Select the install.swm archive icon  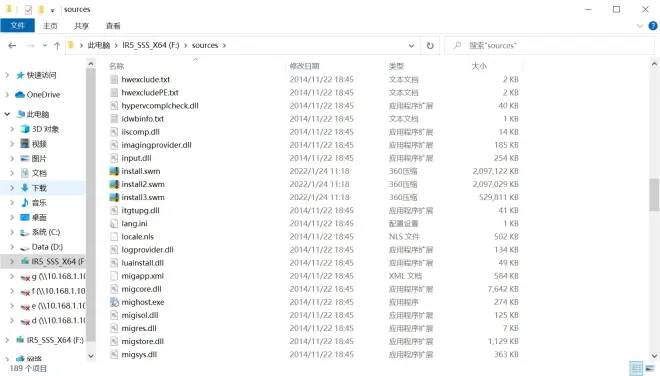114,171
